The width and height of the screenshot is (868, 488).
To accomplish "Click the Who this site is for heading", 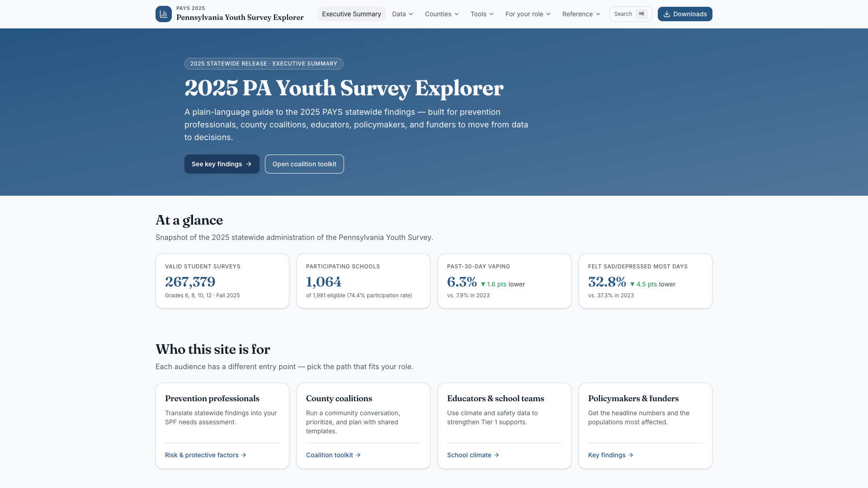I will (213, 349).
